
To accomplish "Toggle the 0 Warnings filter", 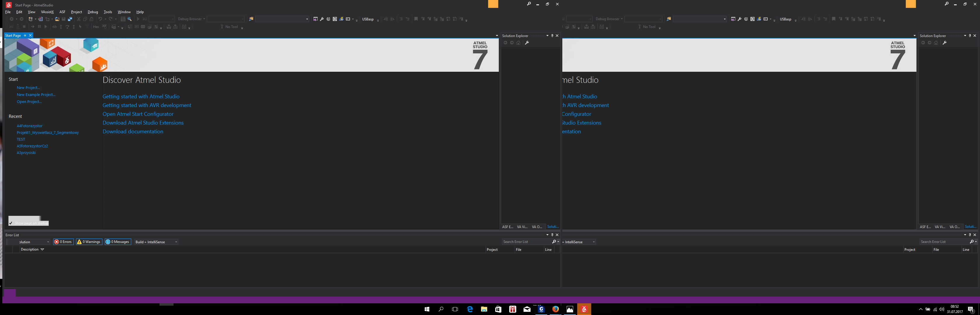I will point(89,242).
